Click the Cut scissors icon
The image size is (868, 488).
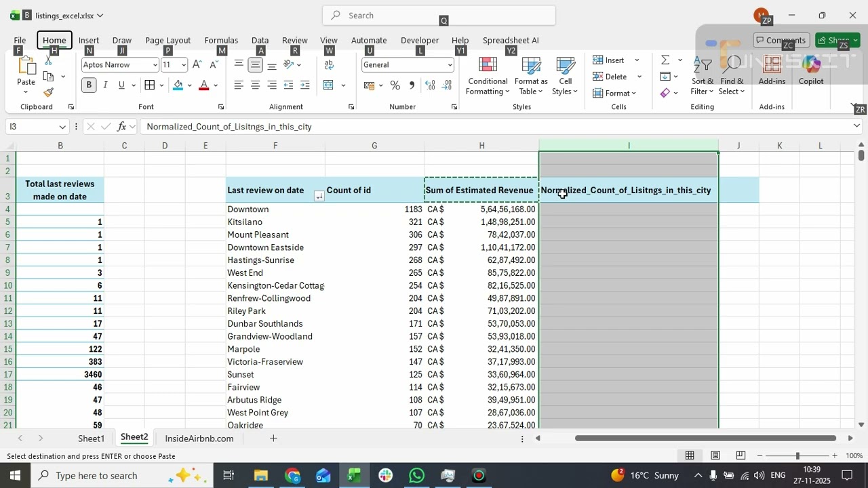pos(48,60)
